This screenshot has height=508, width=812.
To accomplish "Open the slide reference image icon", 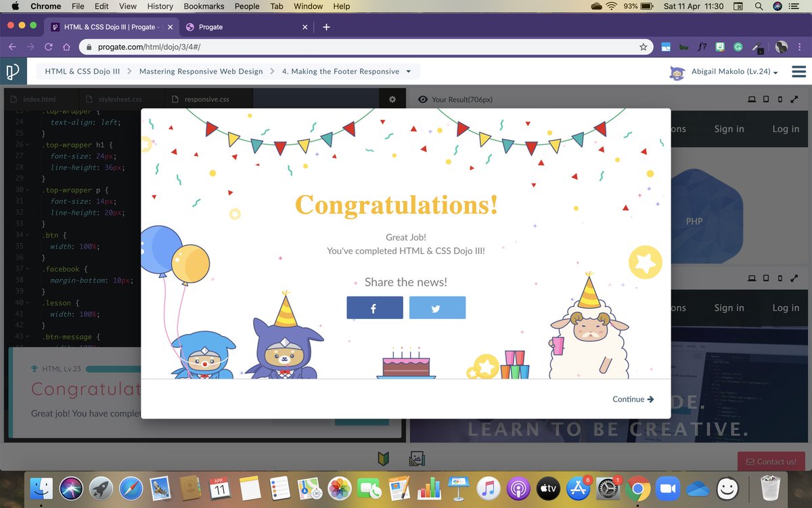I will 417,459.
